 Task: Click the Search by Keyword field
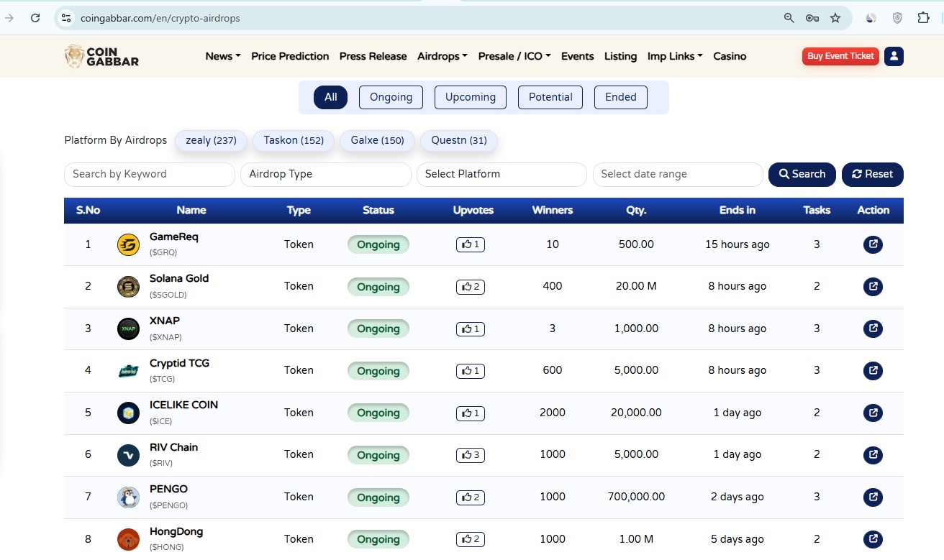point(149,174)
